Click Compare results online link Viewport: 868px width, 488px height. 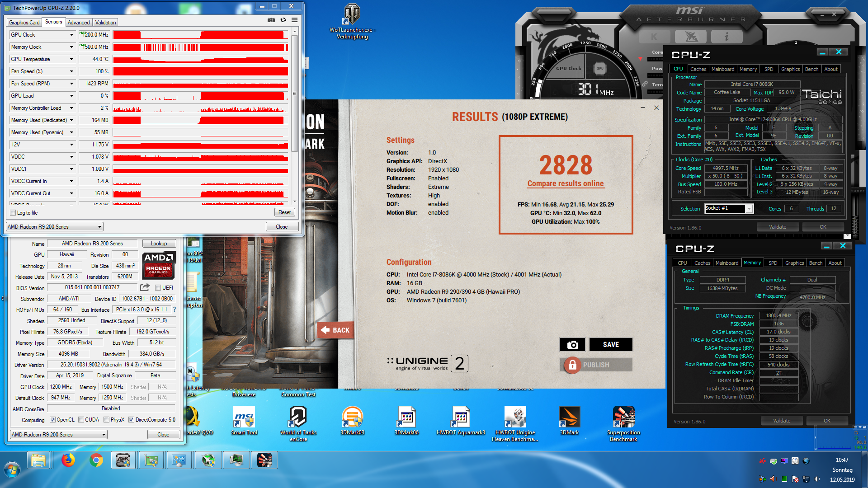coord(566,183)
